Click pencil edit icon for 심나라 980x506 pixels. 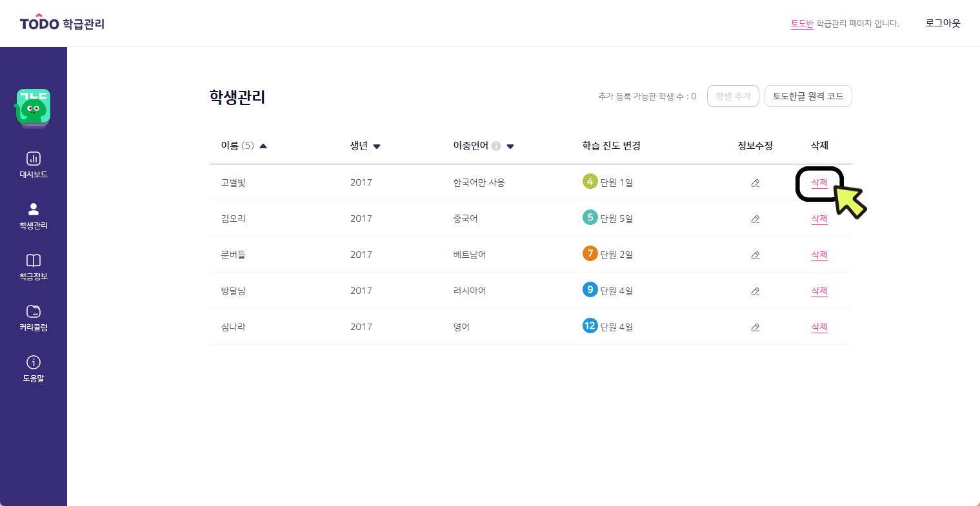[755, 327]
